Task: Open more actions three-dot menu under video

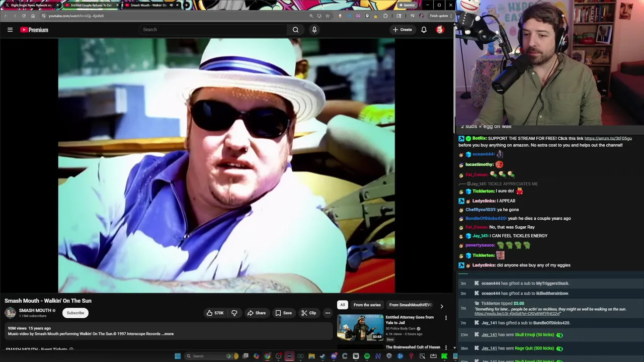Action: click(328, 313)
